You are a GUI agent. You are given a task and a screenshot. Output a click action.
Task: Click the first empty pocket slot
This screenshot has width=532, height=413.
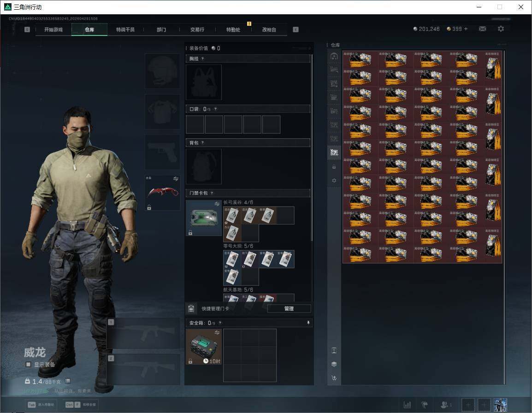coord(195,124)
